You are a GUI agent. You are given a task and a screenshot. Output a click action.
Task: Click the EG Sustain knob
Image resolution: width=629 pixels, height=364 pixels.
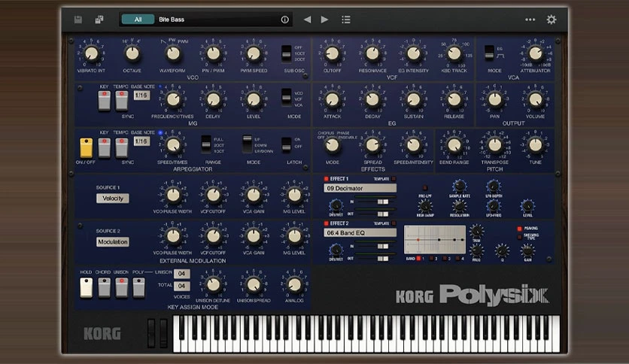click(x=414, y=99)
